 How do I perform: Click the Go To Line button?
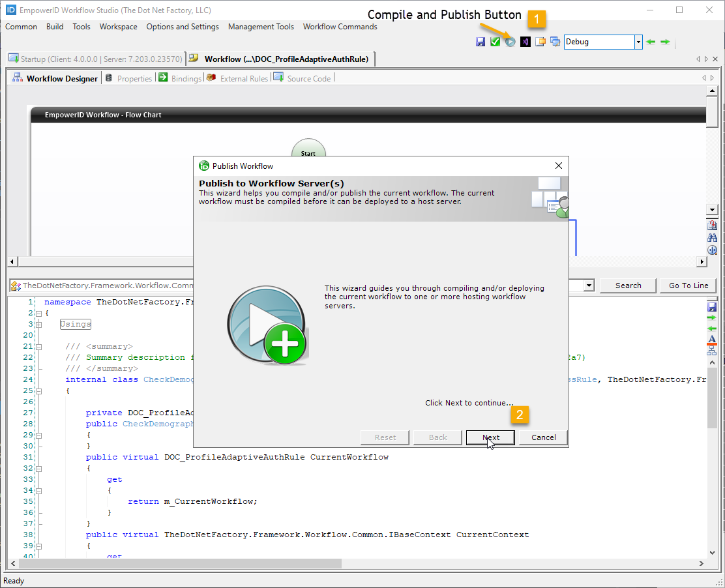click(688, 285)
